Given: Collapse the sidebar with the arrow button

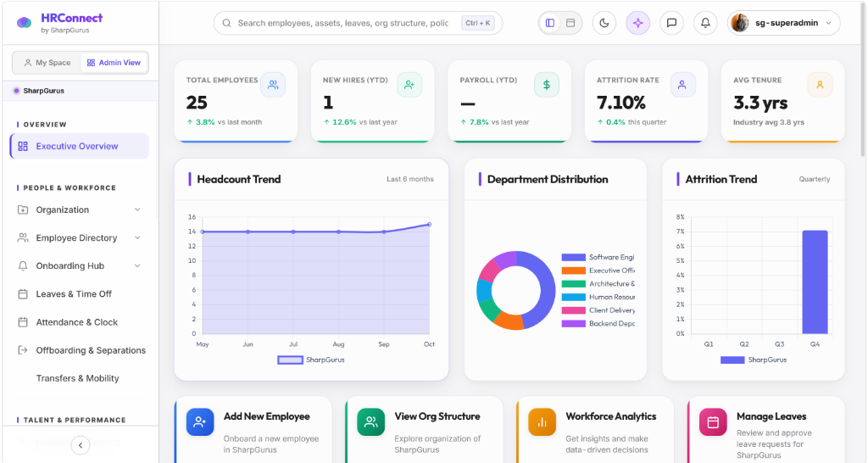Looking at the screenshot, I should tap(81, 445).
